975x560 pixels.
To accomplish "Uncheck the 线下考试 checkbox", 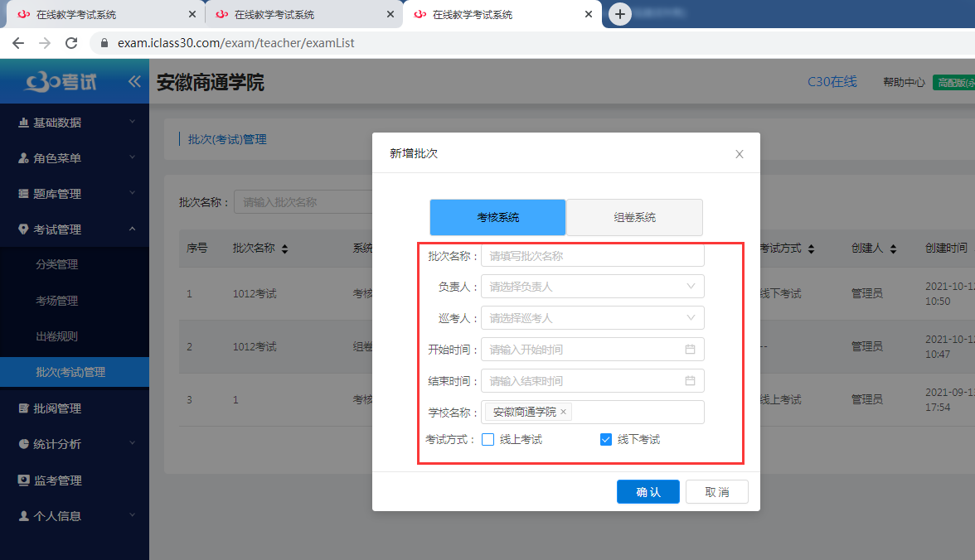I will point(606,440).
